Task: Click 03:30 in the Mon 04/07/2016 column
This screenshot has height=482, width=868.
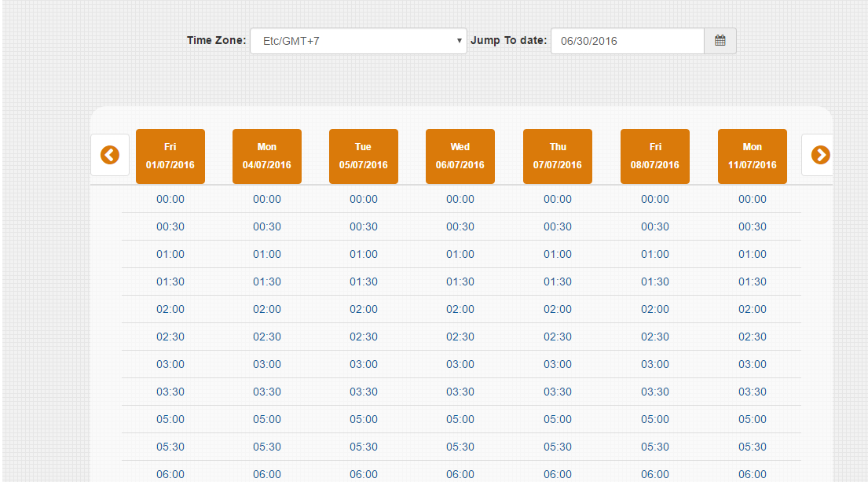Action: click(267, 392)
